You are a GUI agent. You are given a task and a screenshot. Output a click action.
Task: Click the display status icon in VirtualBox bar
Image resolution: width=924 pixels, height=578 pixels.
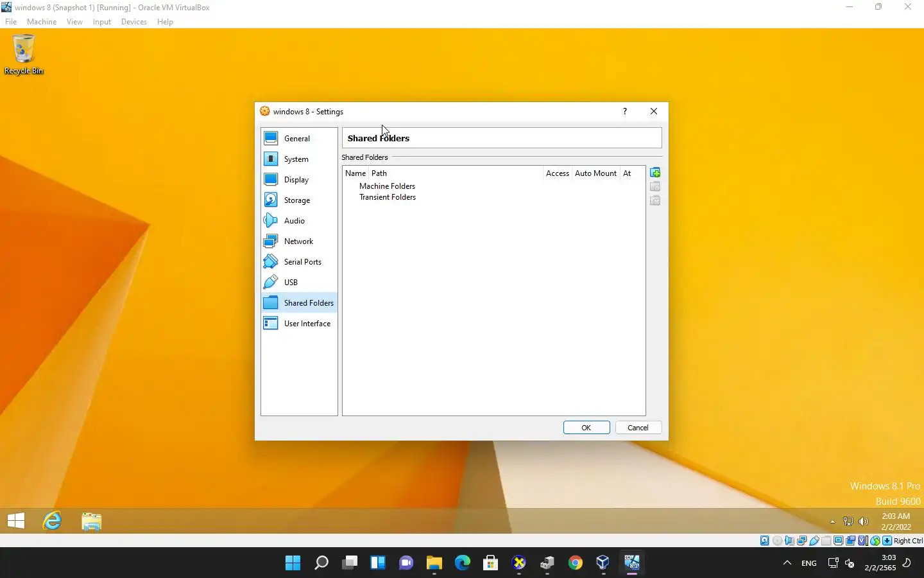(x=839, y=541)
